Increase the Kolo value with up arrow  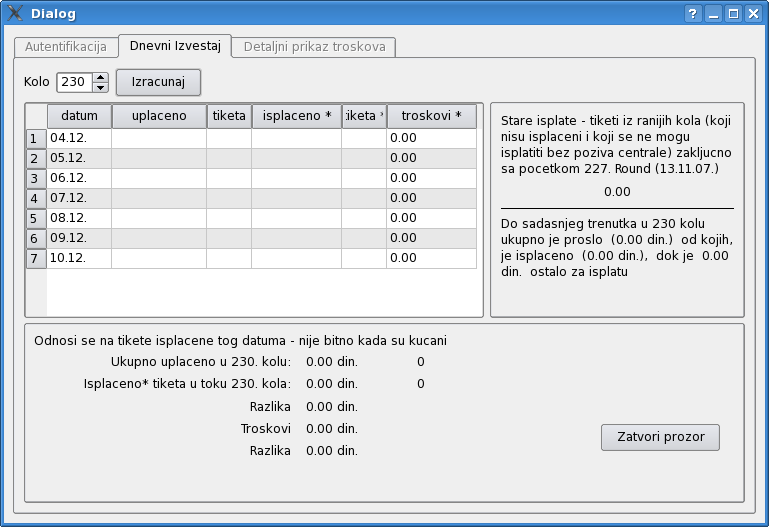coord(100,77)
